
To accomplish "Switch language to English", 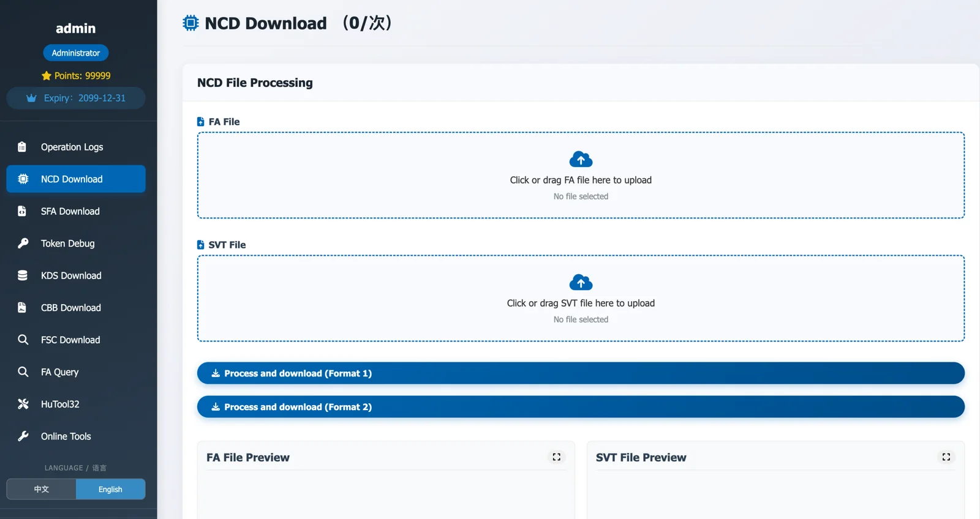I will pyautogui.click(x=110, y=489).
